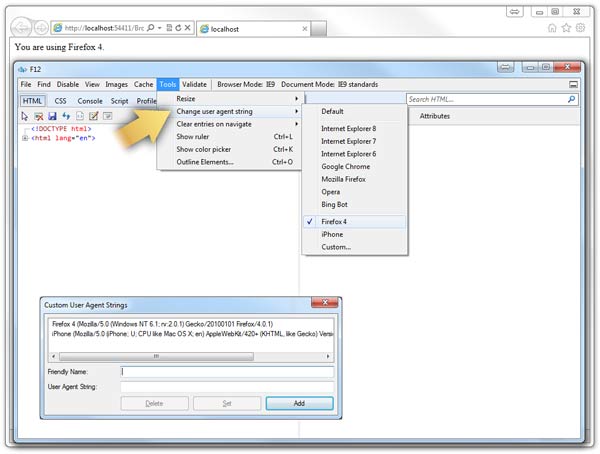Change Browser Mode: IE9 setting

click(x=246, y=84)
